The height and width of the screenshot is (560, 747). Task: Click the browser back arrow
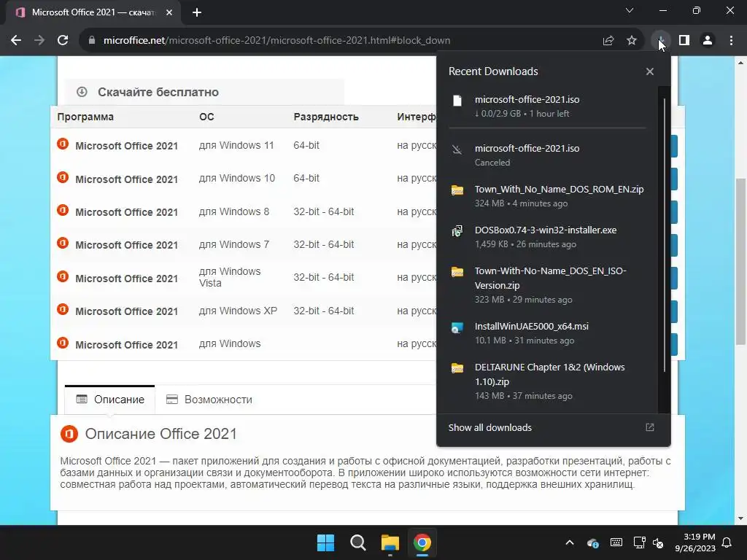pos(16,41)
